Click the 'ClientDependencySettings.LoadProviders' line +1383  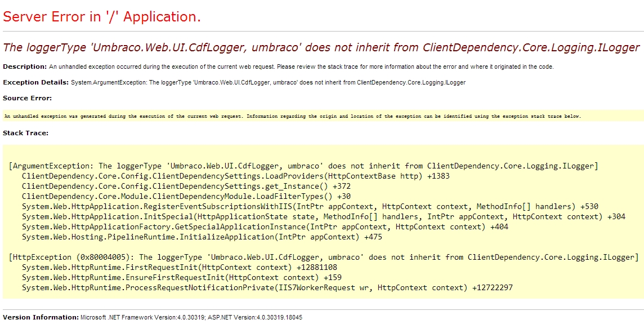coord(236,176)
